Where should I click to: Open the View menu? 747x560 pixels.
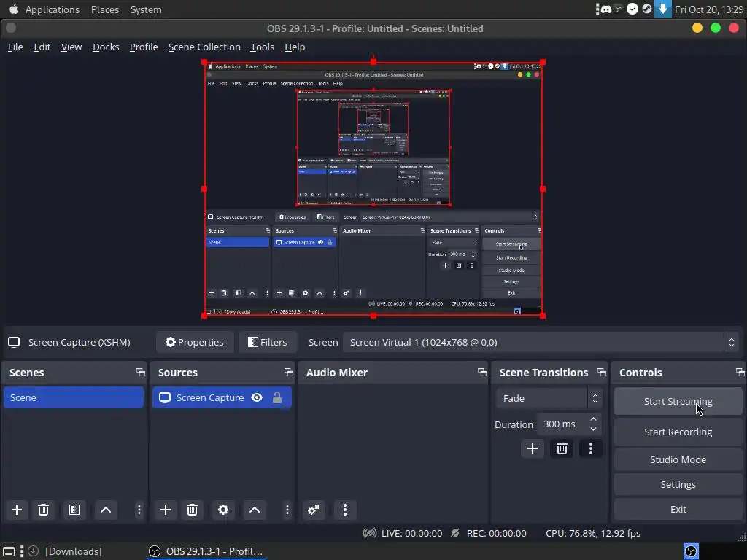pyautogui.click(x=71, y=47)
